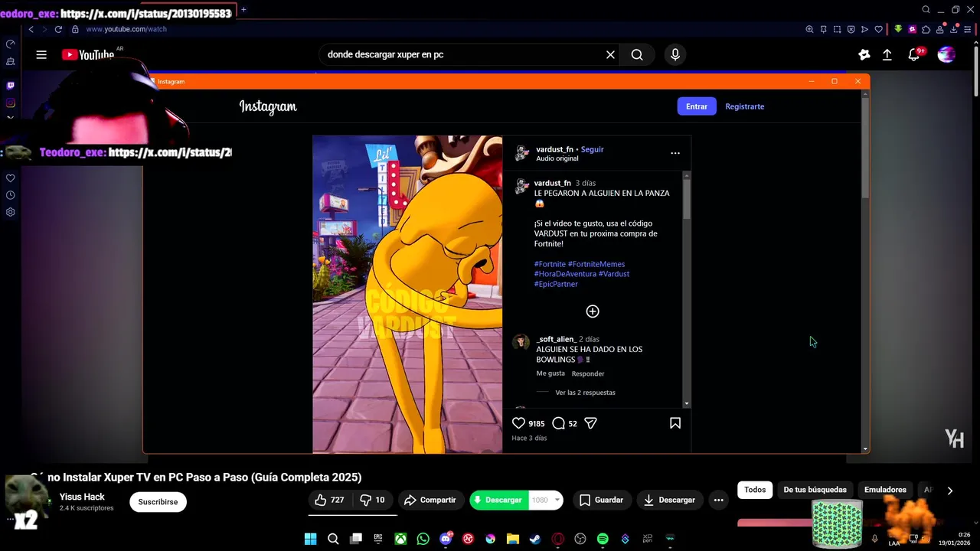Screen dimensions: 980x551
Task: Open Spotify from the taskbar
Action: pyautogui.click(x=603, y=539)
